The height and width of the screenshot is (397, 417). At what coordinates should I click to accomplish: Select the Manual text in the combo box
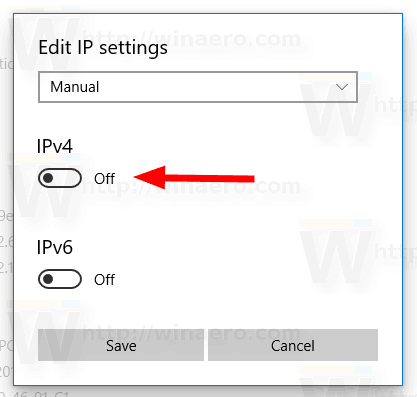click(x=75, y=87)
